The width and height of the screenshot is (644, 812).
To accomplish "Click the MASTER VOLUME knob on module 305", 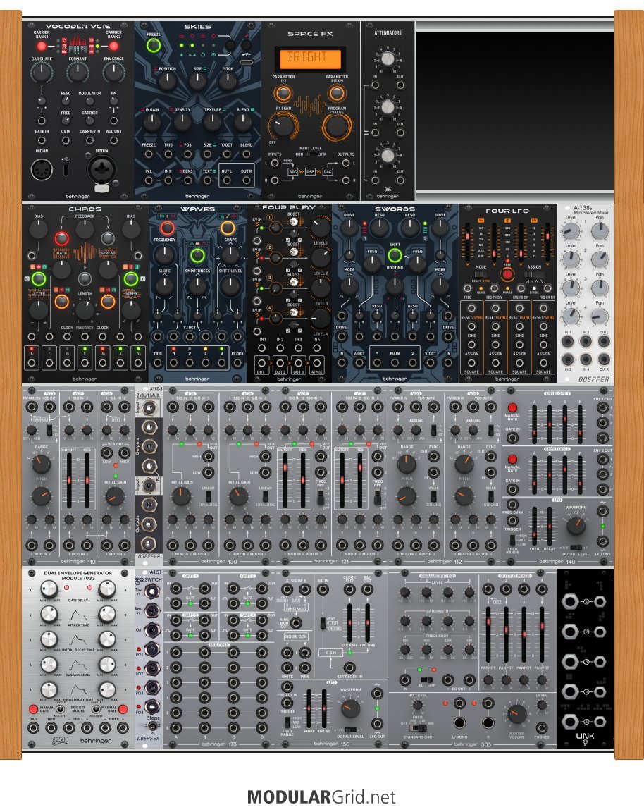I will pyautogui.click(x=516, y=714).
